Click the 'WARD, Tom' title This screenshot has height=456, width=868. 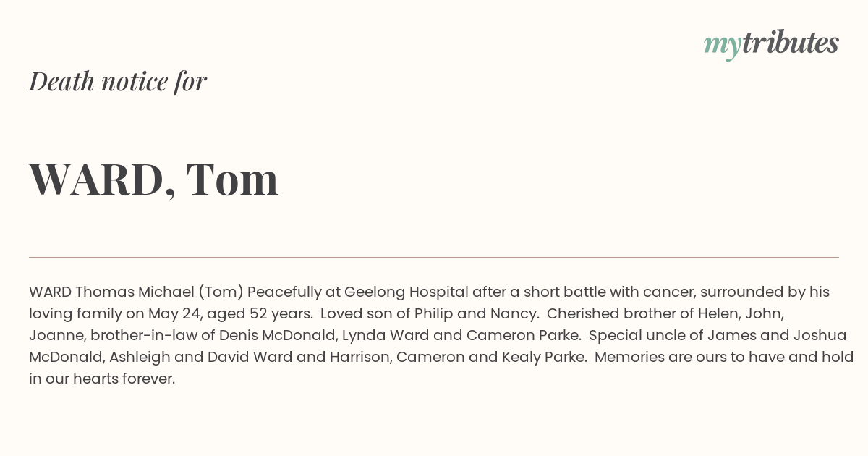pyautogui.click(x=154, y=180)
